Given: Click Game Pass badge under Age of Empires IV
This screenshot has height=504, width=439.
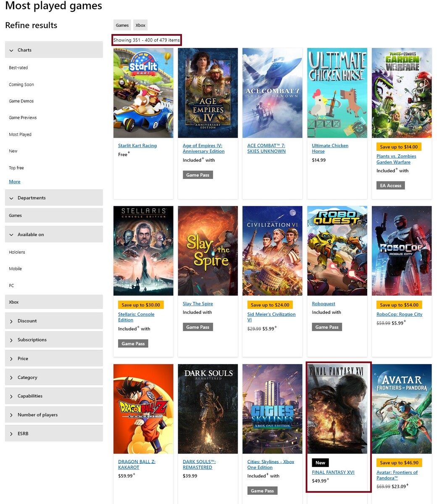Looking at the screenshot, I should tap(198, 175).
